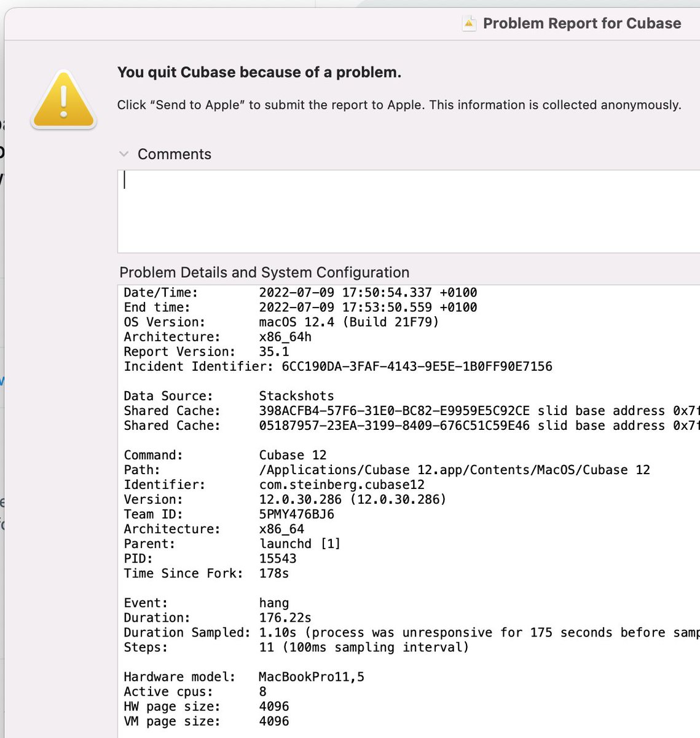Click the 'Comments' section label
Screen dimensions: 700x738
tap(175, 154)
